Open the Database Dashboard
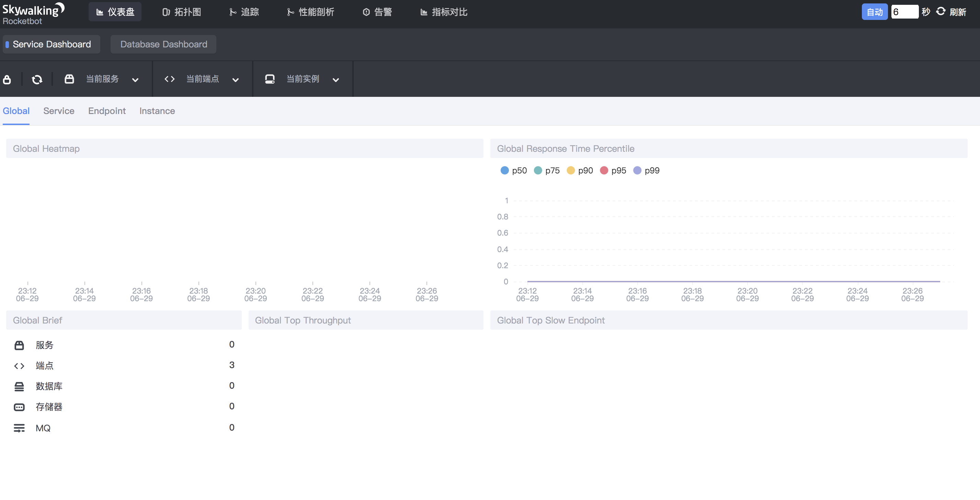980x500 pixels. pyautogui.click(x=163, y=44)
